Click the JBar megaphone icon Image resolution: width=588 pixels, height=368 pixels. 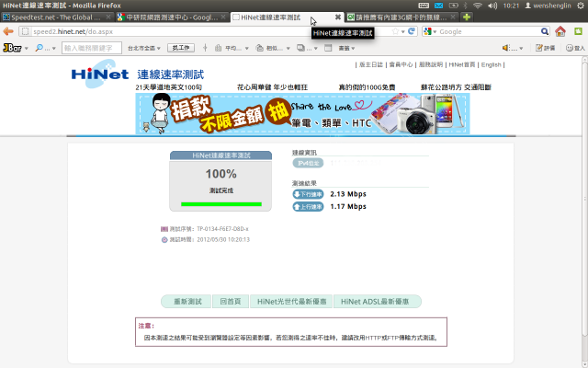(x=505, y=48)
